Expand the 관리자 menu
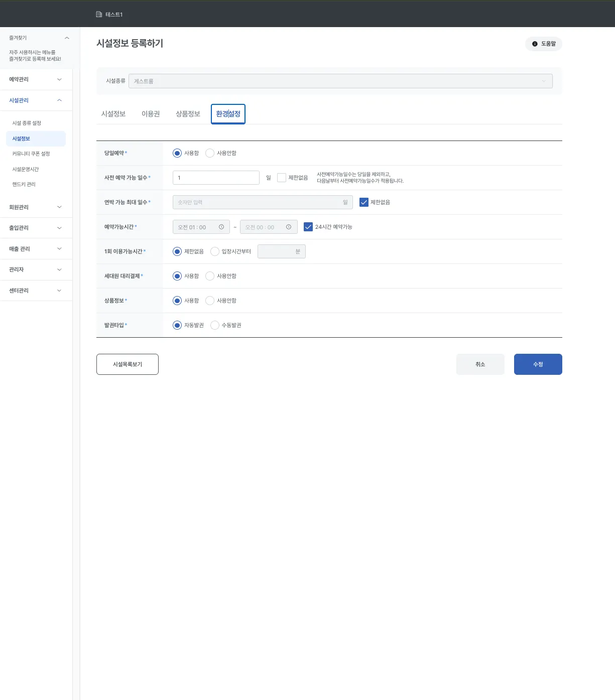This screenshot has height=700, width=615. [x=36, y=269]
